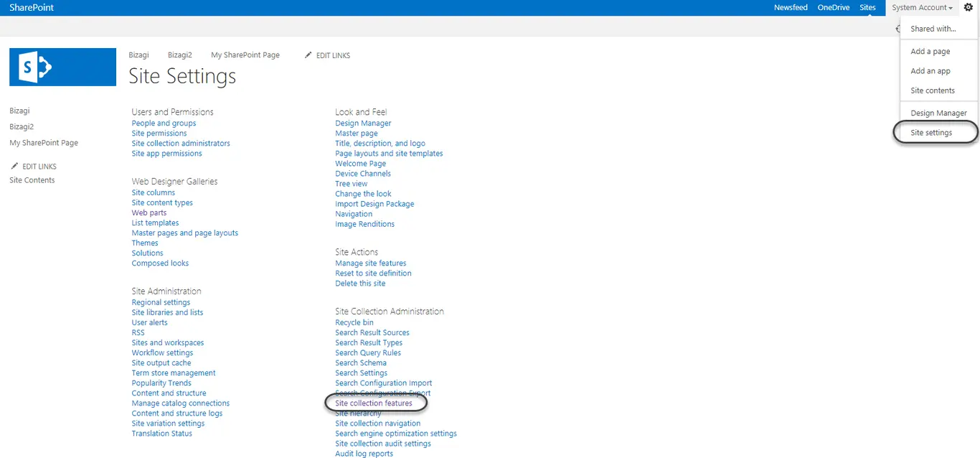The width and height of the screenshot is (980, 458).
Task: Open 'Site permissions' link
Action: 159,134
